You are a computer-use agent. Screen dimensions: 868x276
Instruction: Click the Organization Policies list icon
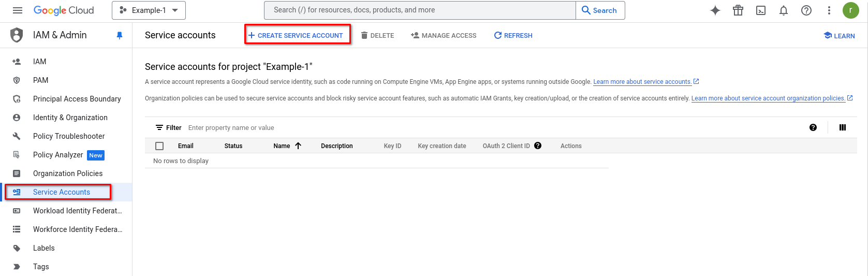coord(17,173)
